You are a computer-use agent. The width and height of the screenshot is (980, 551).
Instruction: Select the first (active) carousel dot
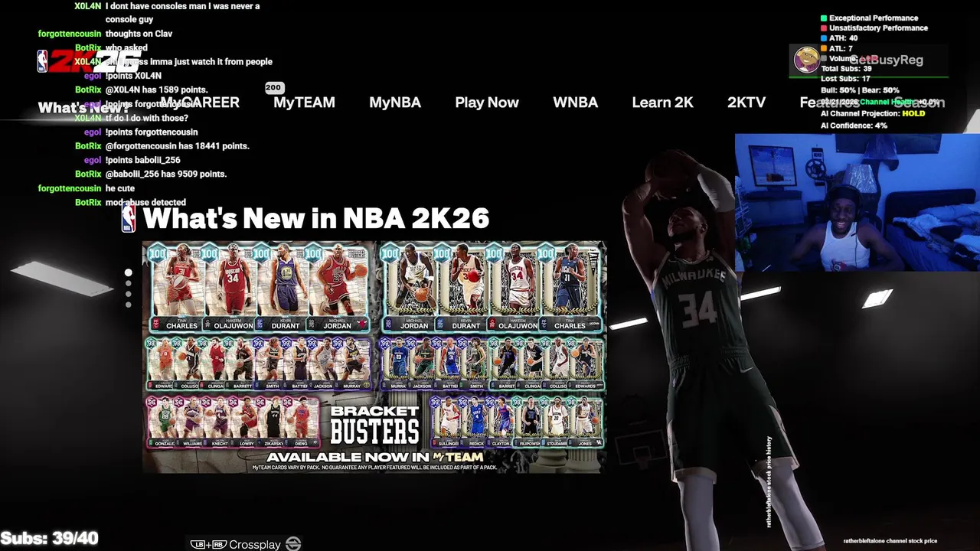coord(129,272)
